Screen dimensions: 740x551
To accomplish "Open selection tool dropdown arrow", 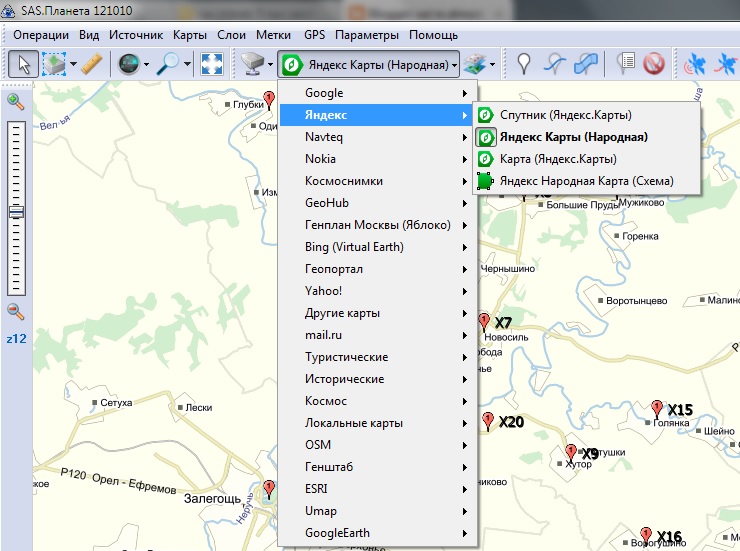I will (x=73, y=64).
